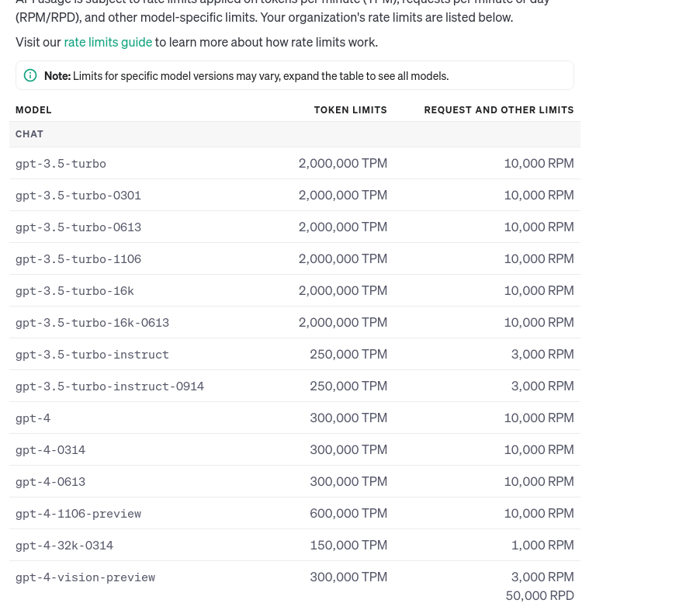700x610 pixels.
Task: Select the Note text about model versions
Action: (247, 76)
